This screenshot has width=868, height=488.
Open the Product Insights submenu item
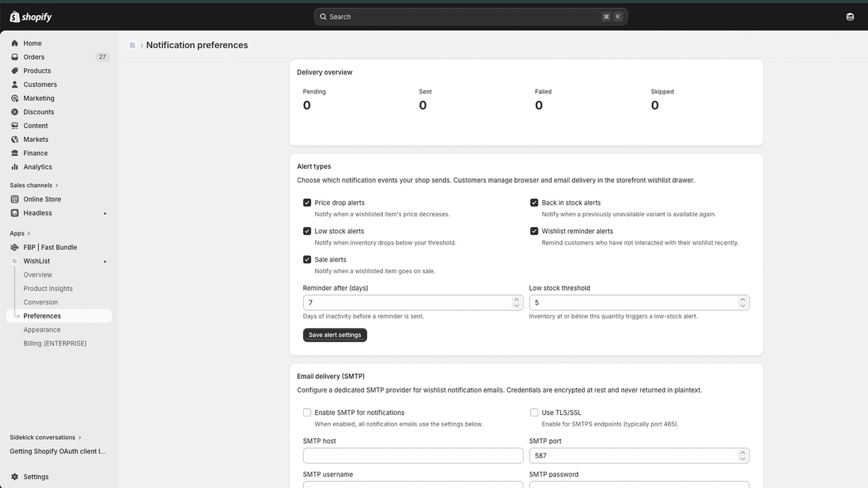pyautogui.click(x=48, y=289)
